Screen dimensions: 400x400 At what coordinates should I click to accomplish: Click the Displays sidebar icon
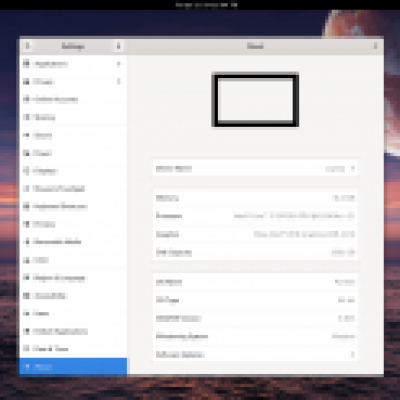[x=26, y=171]
